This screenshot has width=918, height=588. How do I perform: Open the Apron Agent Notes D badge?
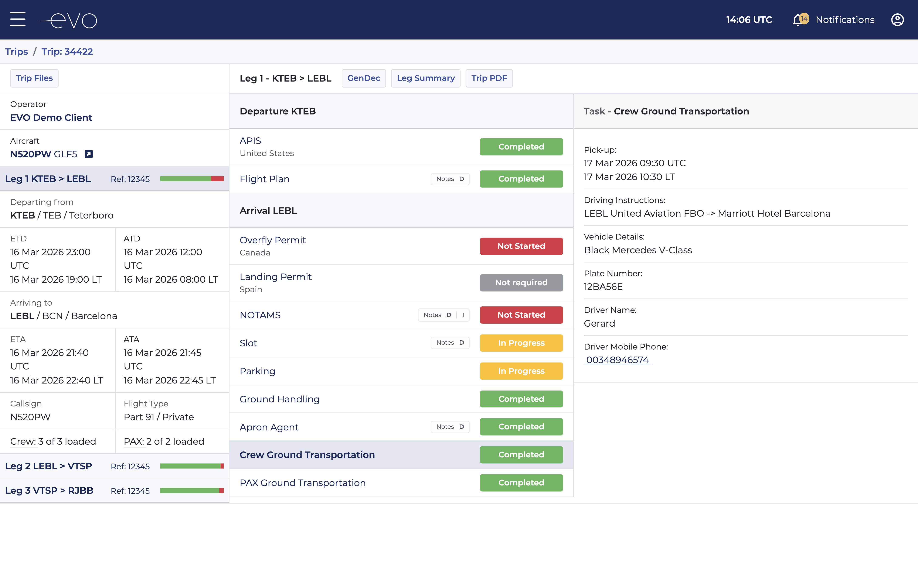click(450, 427)
